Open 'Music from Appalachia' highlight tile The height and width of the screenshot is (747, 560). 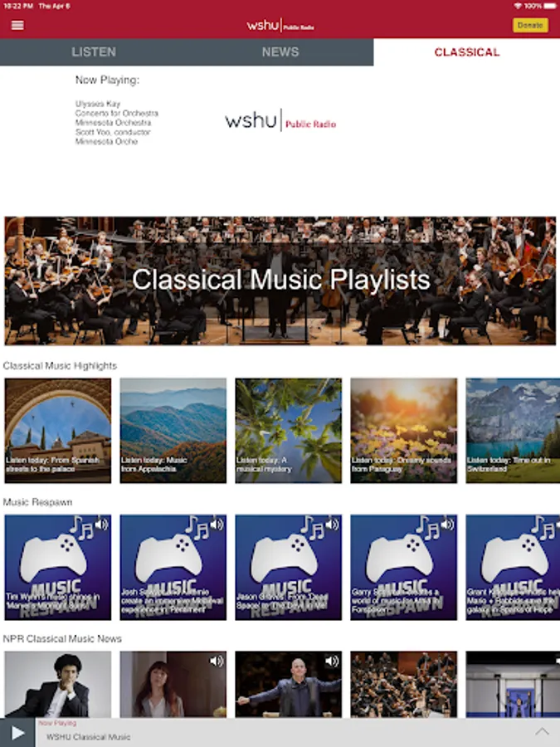point(173,431)
